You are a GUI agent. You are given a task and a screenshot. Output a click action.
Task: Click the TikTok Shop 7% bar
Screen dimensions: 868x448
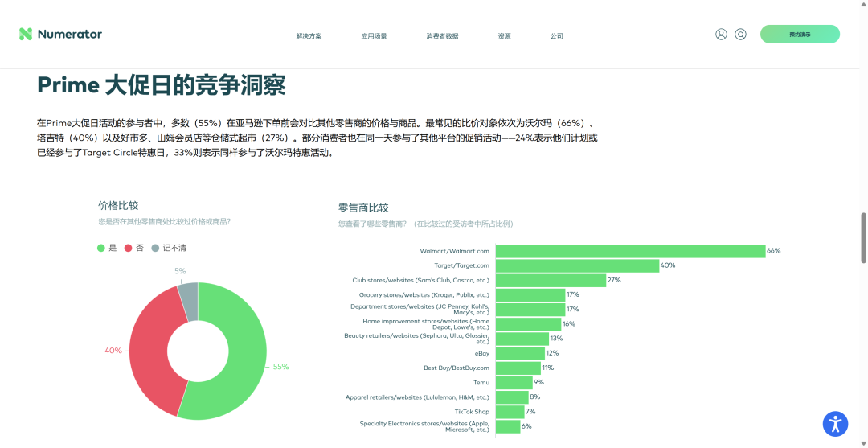pos(510,412)
